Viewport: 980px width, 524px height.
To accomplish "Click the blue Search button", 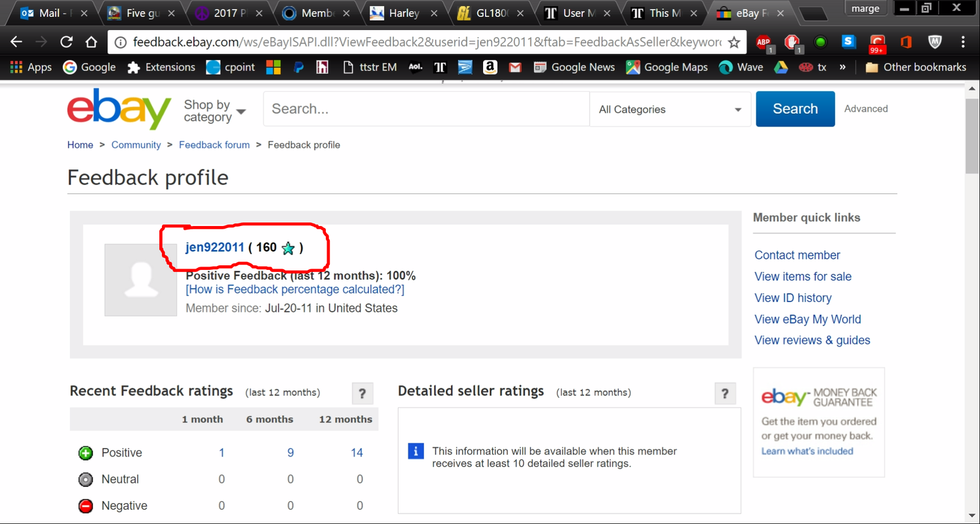I will (x=795, y=109).
